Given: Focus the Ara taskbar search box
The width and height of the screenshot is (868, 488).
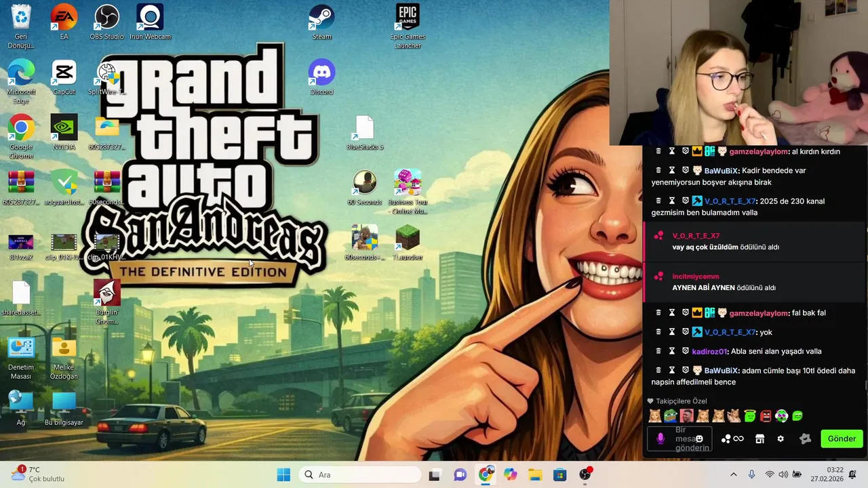Looking at the screenshot, I should pyautogui.click(x=361, y=474).
